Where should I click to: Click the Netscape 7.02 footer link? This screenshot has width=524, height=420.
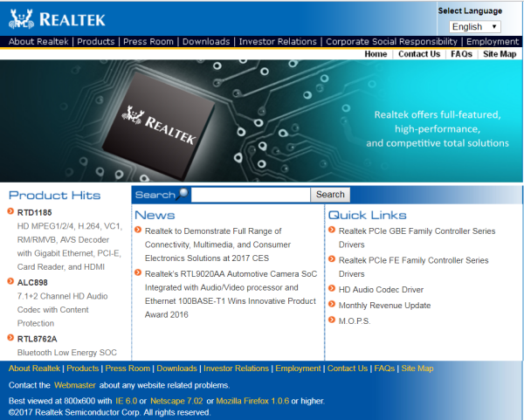176,401
